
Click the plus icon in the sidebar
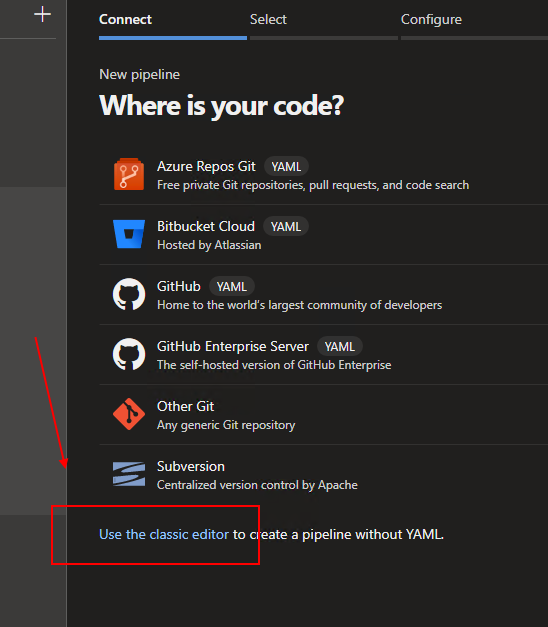coord(42,15)
